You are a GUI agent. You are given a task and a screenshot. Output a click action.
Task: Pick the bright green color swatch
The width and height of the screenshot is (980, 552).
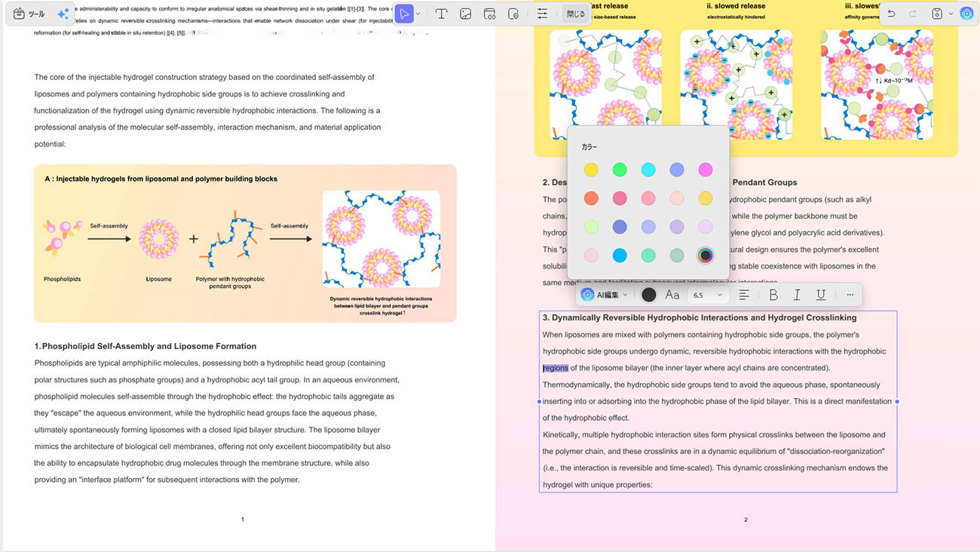tap(620, 170)
